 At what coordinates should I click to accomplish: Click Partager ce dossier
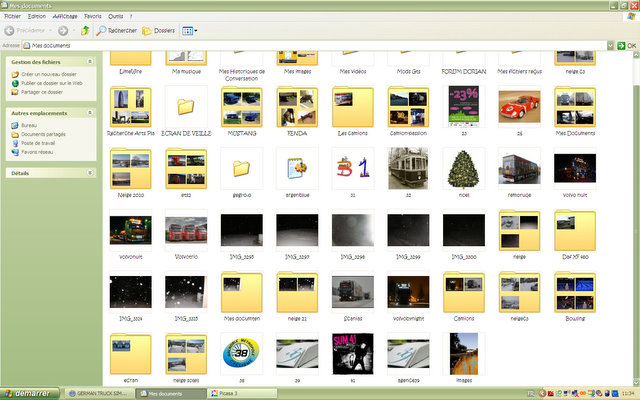coord(42,92)
